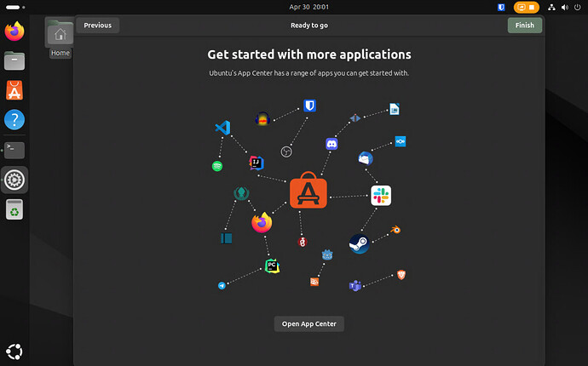Click the Microsoft Teams icon

click(x=355, y=286)
